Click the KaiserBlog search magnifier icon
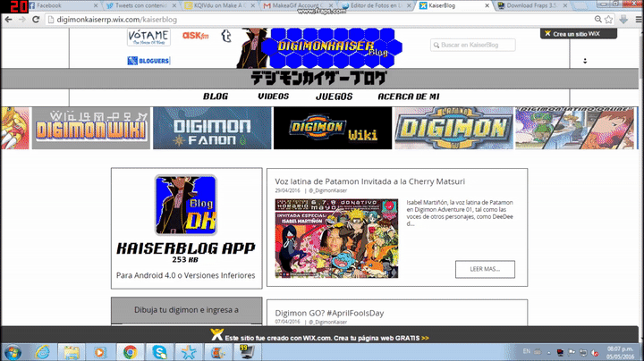644x361 pixels. [x=436, y=45]
